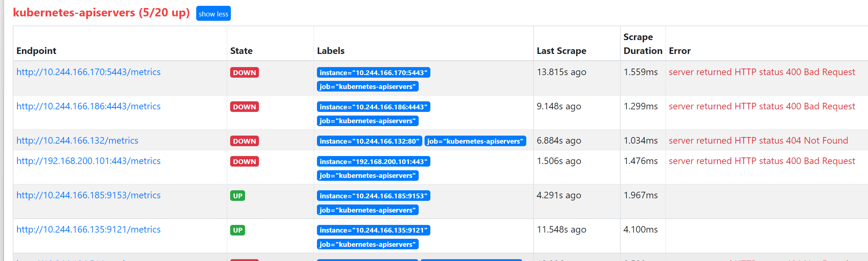
Task: Select job label under instance 10.244.166.186:4443
Action: (368, 121)
